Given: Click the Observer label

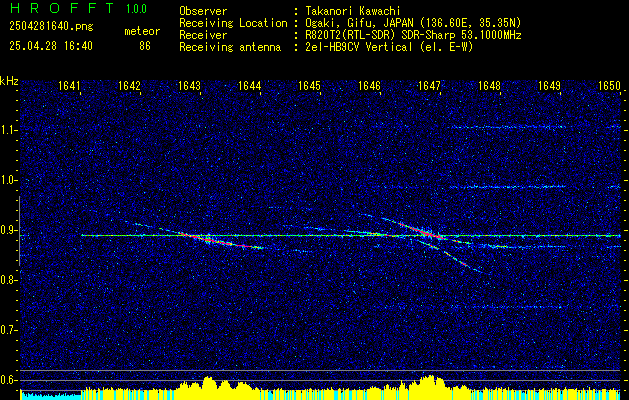Looking at the screenshot, I should [203, 11].
